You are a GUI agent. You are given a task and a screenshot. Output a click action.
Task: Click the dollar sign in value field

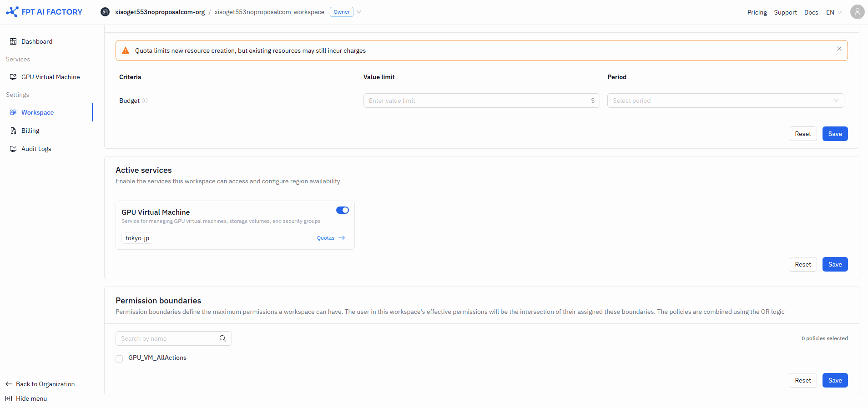[x=593, y=101]
